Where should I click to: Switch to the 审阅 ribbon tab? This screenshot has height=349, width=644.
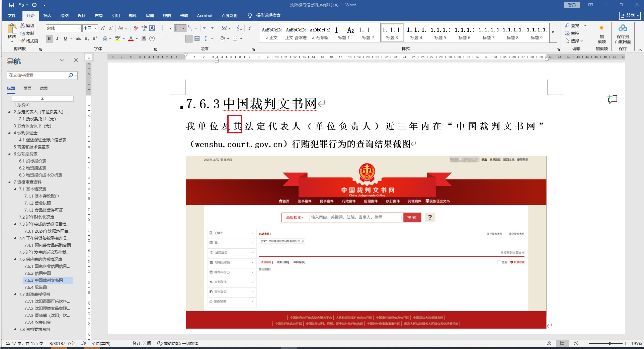click(x=150, y=16)
